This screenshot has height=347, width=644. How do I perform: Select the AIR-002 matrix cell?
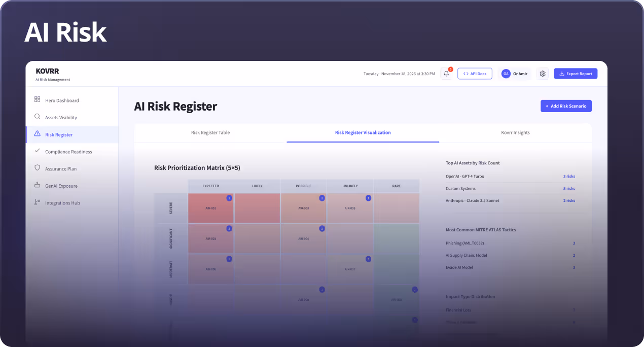(x=211, y=238)
